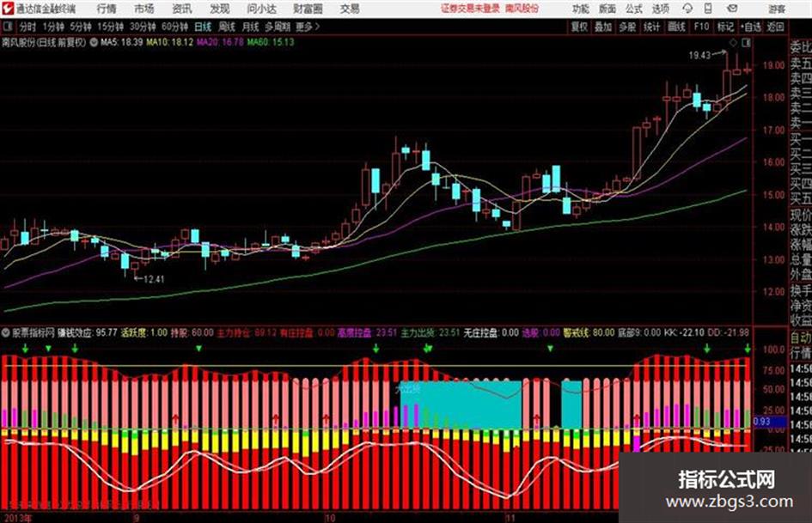Switch to 30分钟 period tab

tap(143, 27)
